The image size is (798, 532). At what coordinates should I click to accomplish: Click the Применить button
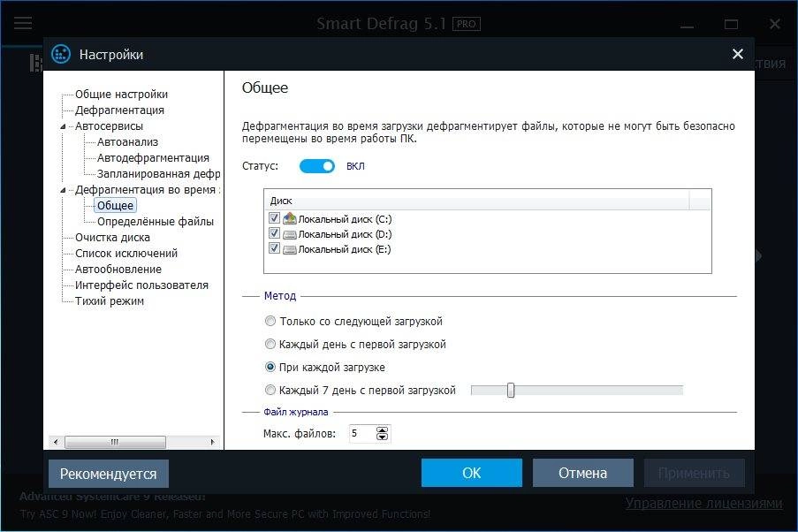point(695,473)
